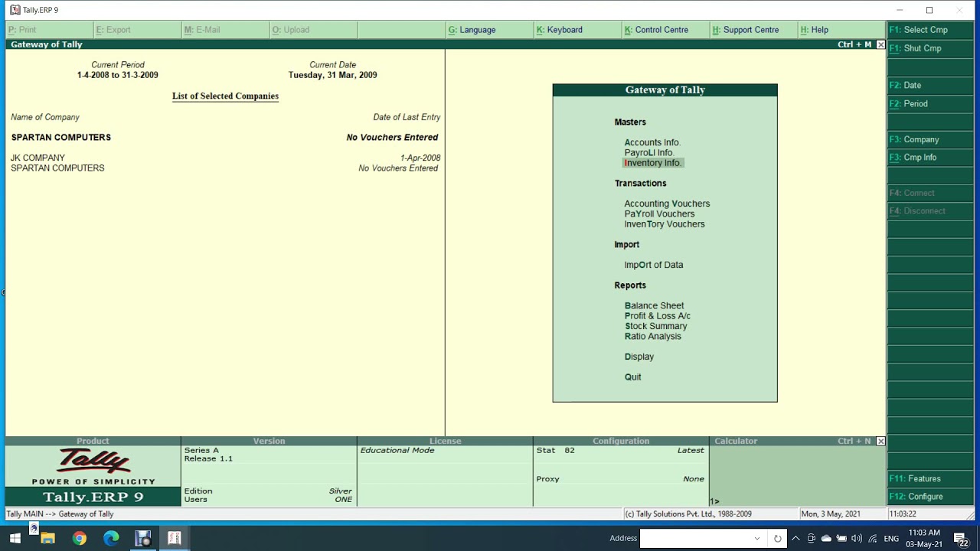The width and height of the screenshot is (980, 551).
Task: Click F4 Connect button
Action: click(x=930, y=193)
